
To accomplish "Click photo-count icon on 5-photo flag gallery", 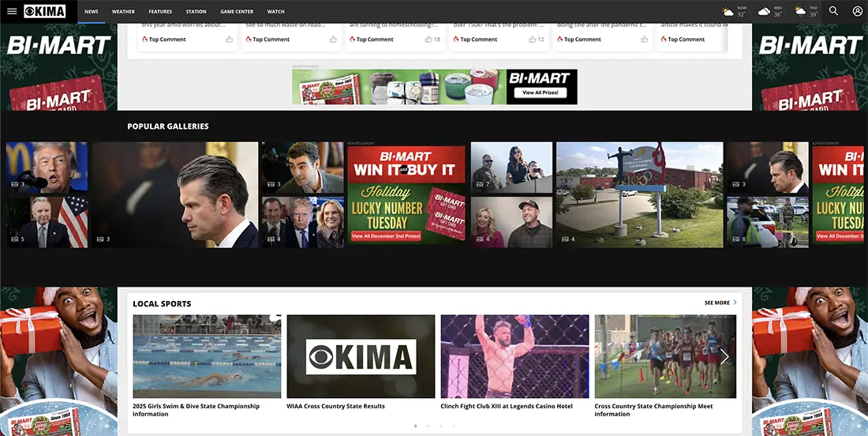I will [14, 239].
